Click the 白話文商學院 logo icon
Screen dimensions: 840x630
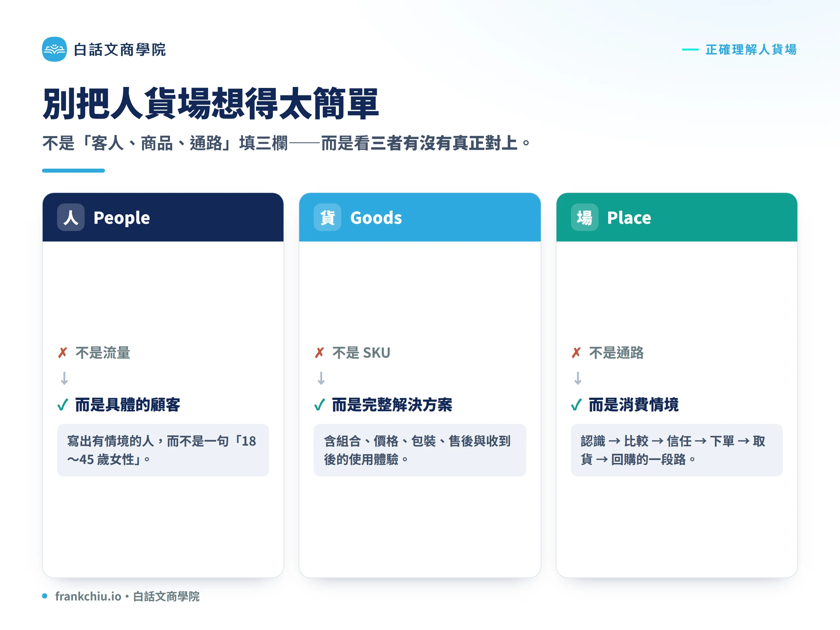pos(54,49)
